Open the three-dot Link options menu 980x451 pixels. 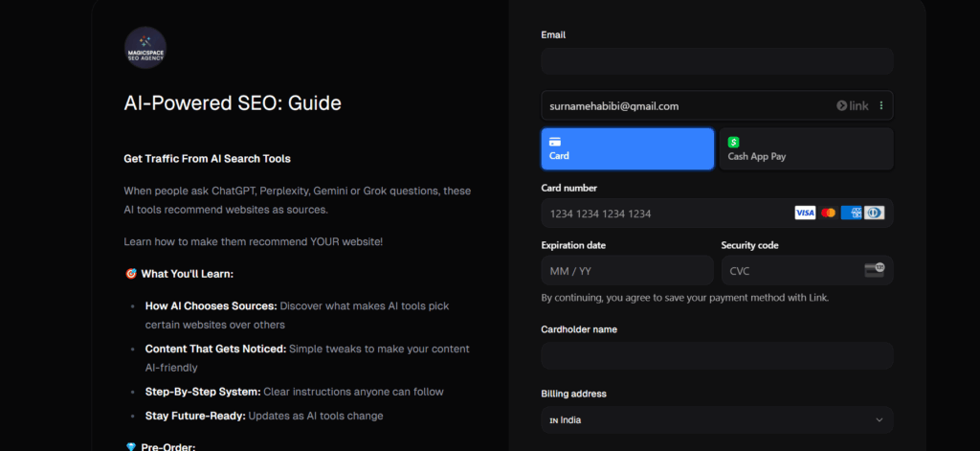(x=881, y=106)
